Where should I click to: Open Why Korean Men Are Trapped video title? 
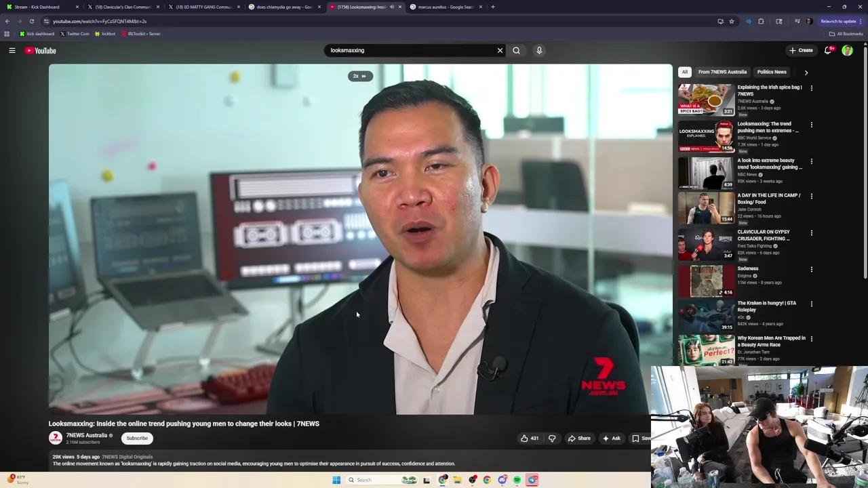pos(772,341)
